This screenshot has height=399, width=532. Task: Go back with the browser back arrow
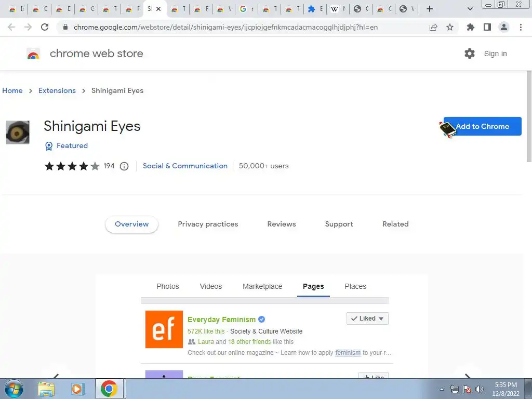coord(11,27)
